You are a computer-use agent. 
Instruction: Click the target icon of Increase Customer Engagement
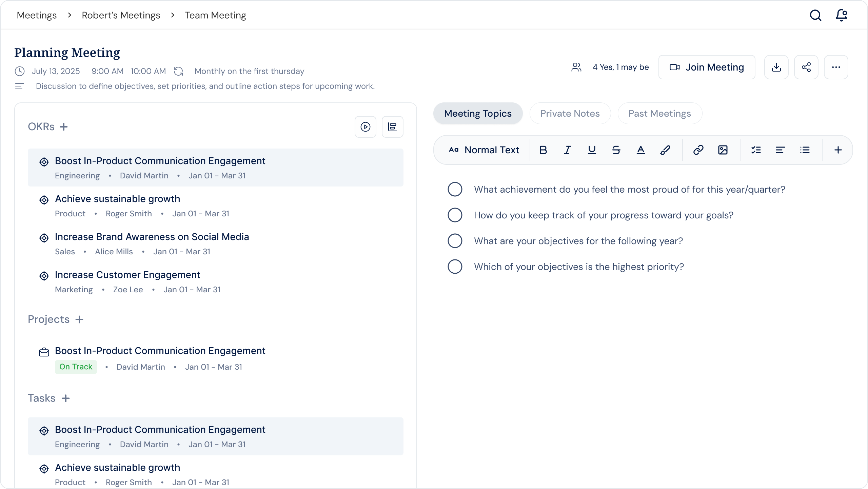[x=44, y=276]
